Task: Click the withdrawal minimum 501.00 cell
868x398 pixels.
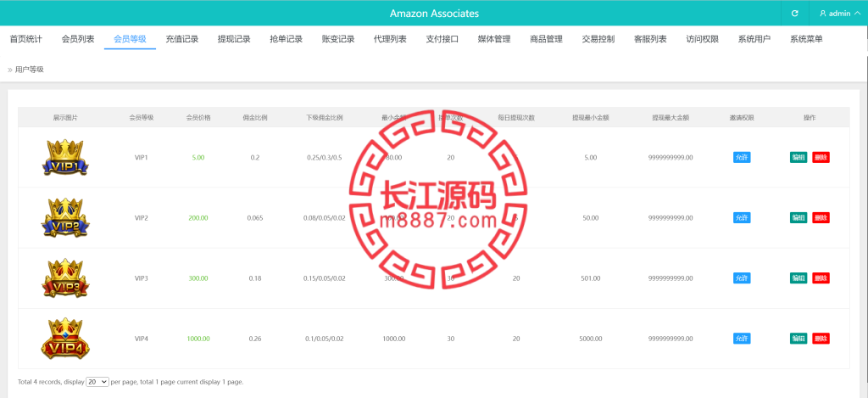Action: [591, 277]
